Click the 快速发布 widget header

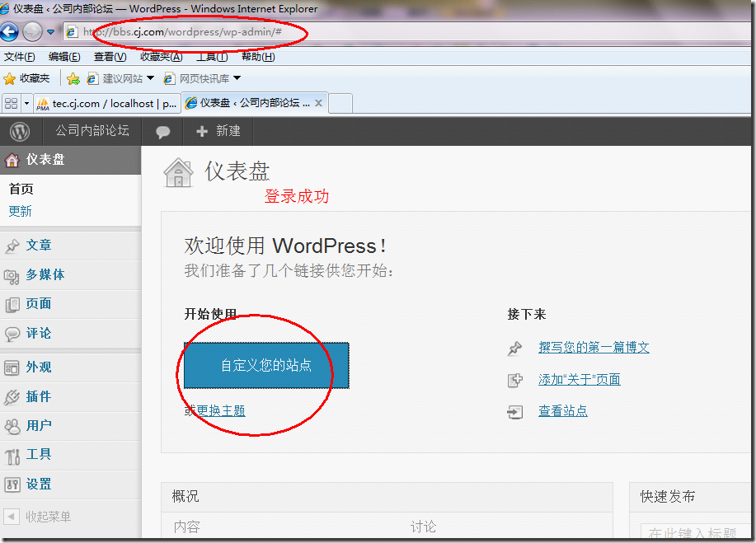pyautogui.click(x=692, y=497)
